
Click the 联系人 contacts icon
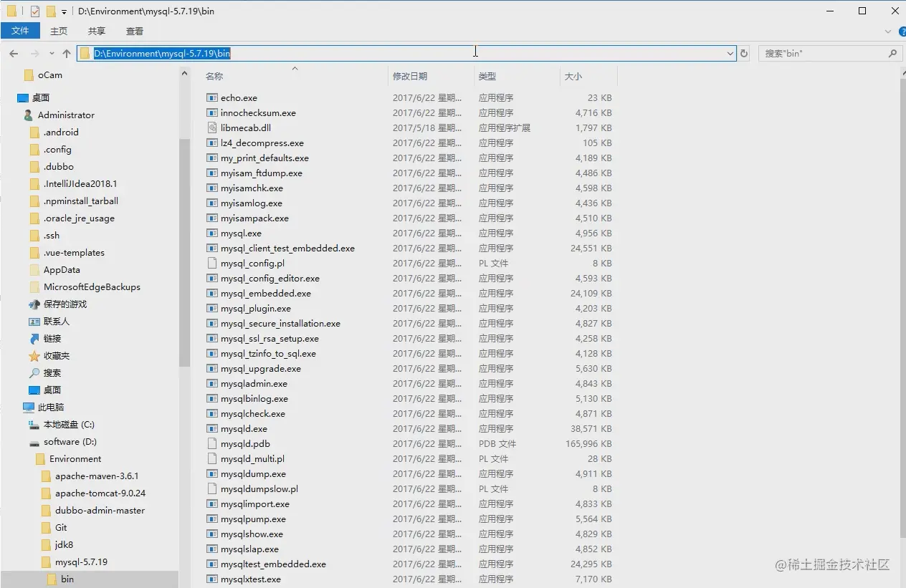[x=34, y=322]
